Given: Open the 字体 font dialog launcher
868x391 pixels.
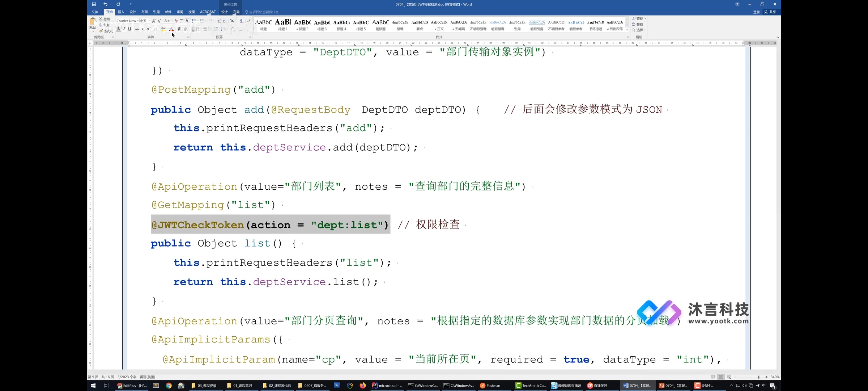Looking at the screenshot, I should coord(188,37).
